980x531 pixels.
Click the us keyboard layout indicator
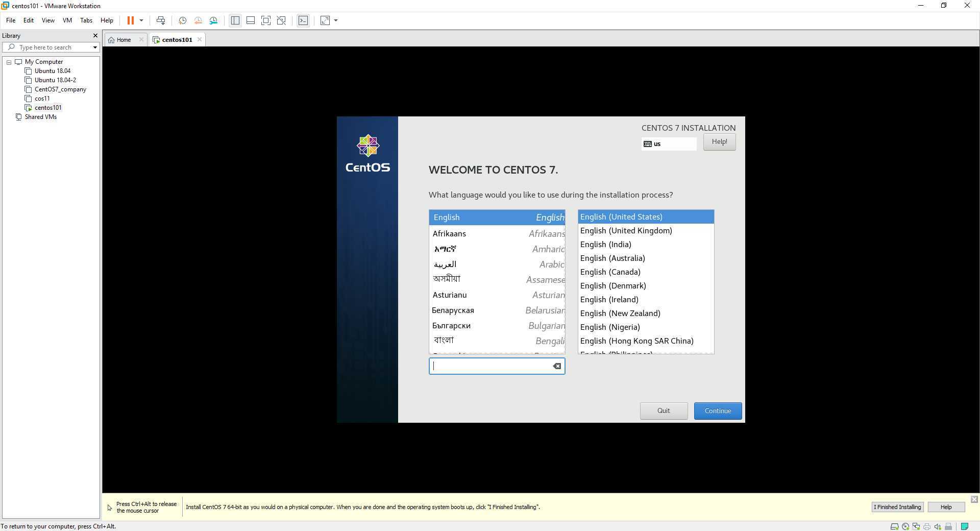pyautogui.click(x=669, y=144)
